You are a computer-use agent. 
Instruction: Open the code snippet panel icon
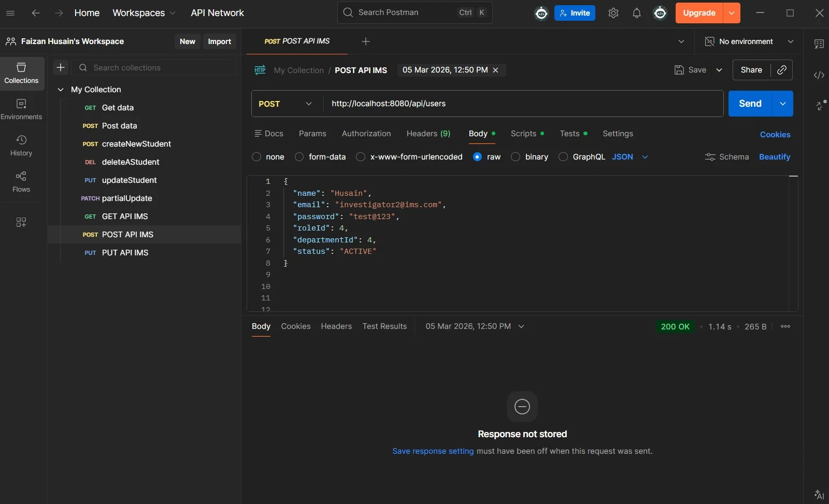[x=819, y=75]
